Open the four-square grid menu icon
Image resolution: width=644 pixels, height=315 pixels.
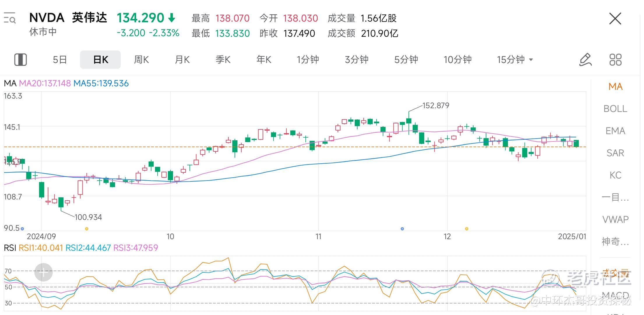point(615,60)
